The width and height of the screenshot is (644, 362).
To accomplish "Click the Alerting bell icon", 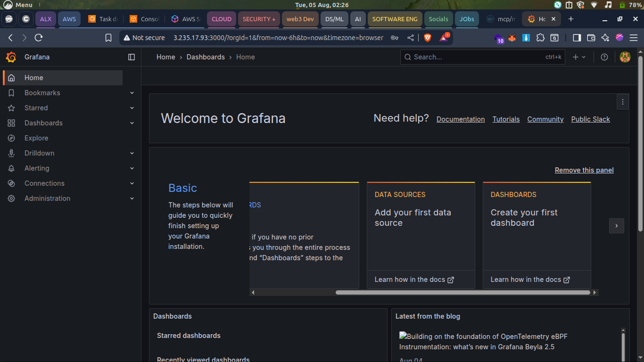I will coord(11,168).
